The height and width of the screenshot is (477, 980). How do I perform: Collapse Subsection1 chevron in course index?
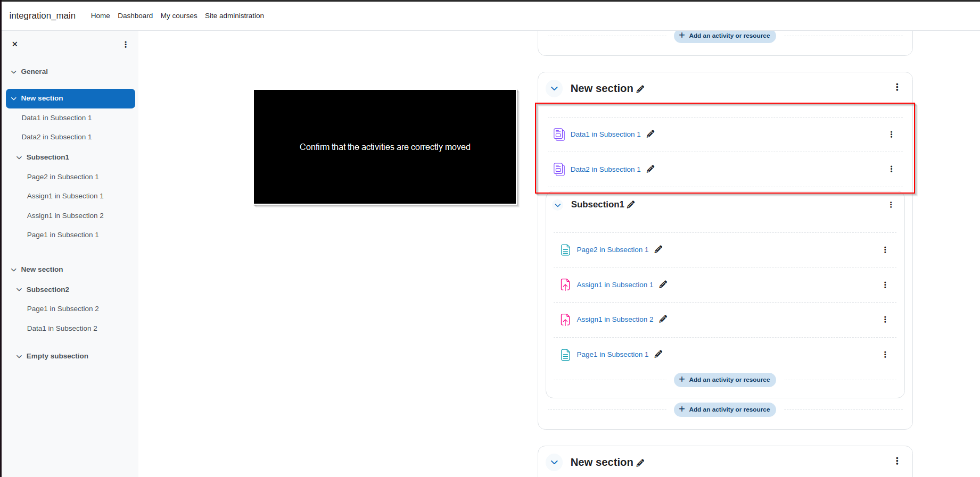coord(19,157)
